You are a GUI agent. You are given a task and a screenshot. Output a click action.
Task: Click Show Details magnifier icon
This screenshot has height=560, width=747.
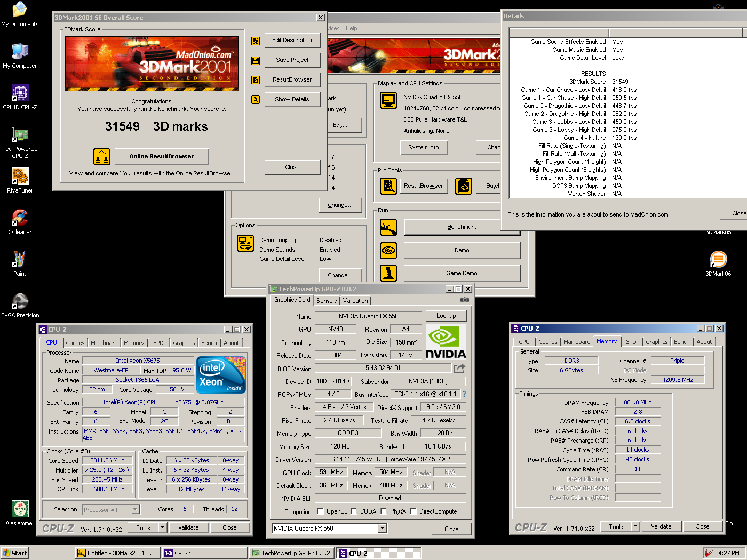256,100
